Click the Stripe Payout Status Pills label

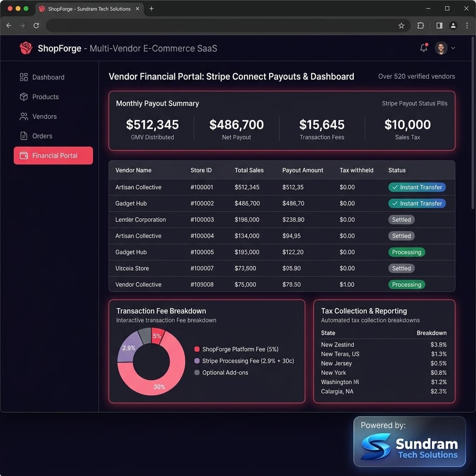pyautogui.click(x=414, y=103)
